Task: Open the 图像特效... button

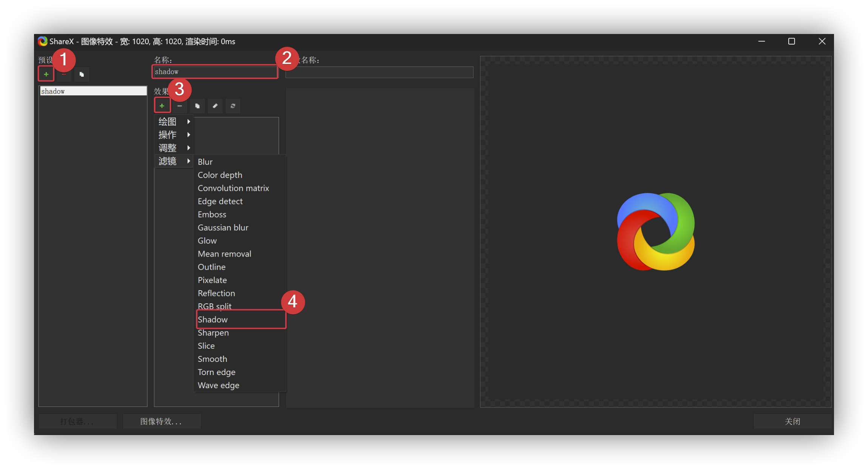Action: pos(161,421)
